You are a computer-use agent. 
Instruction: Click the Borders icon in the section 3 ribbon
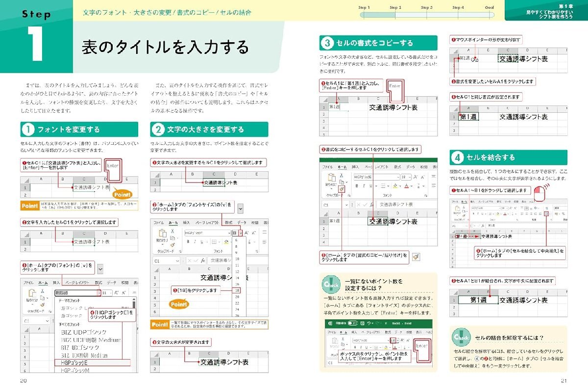[x=383, y=186]
